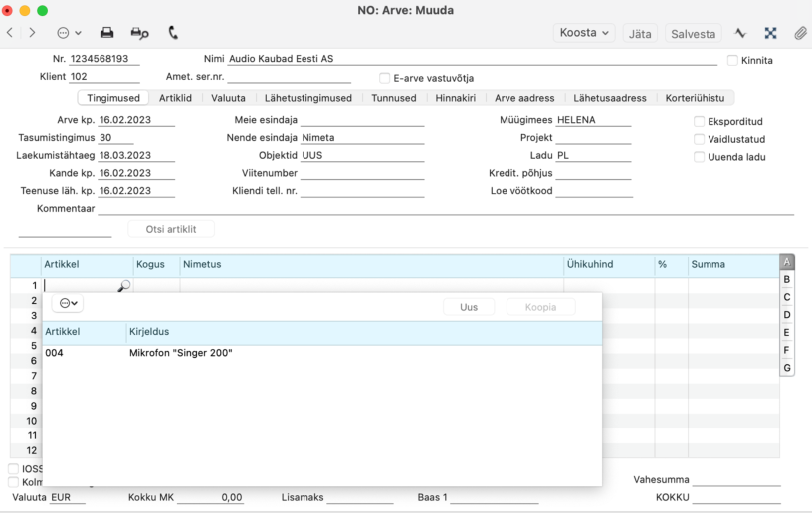Enable the Kinnita checkbox

(732, 60)
